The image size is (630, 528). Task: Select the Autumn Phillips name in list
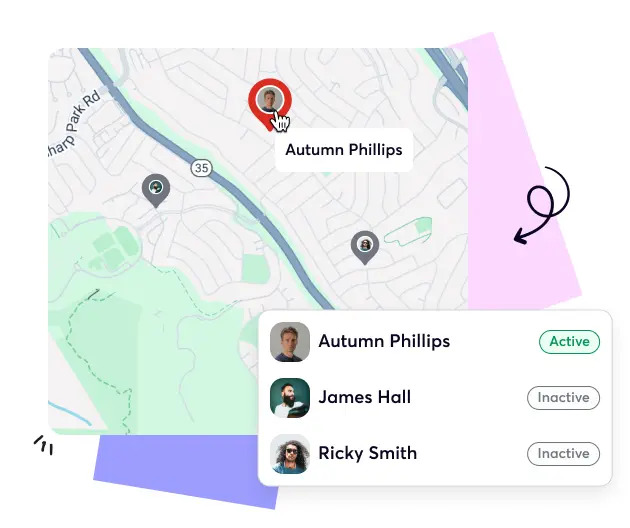[384, 342]
